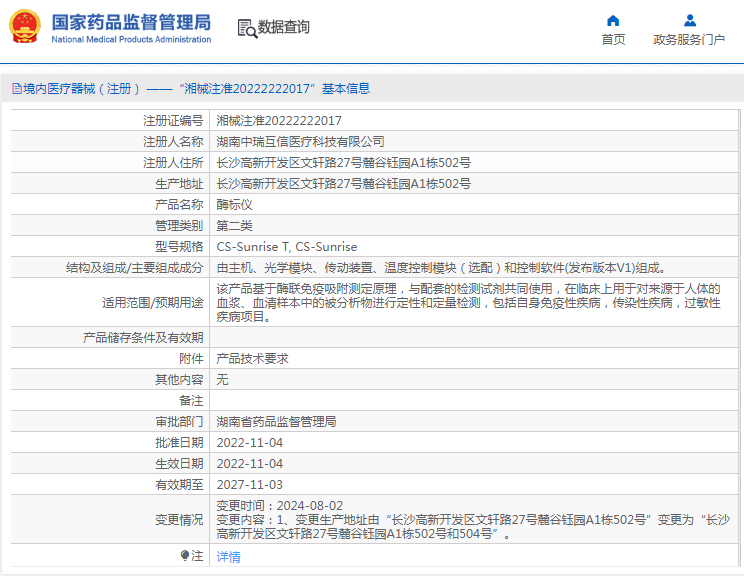Open the 详情 details link
The height and width of the screenshot is (576, 744).
click(229, 556)
